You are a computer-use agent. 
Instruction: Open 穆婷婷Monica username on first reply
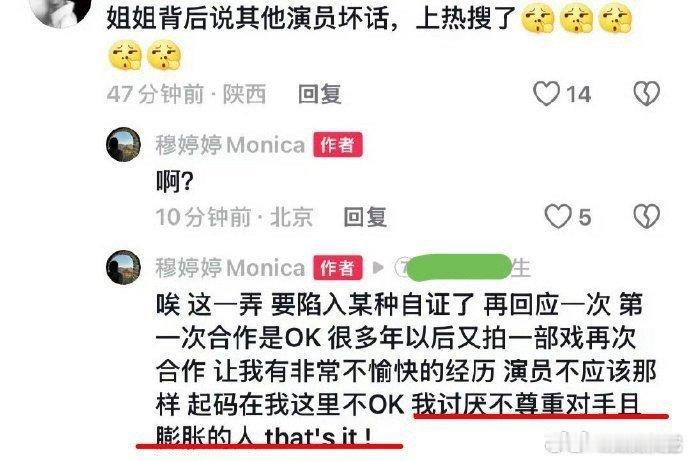point(230,145)
